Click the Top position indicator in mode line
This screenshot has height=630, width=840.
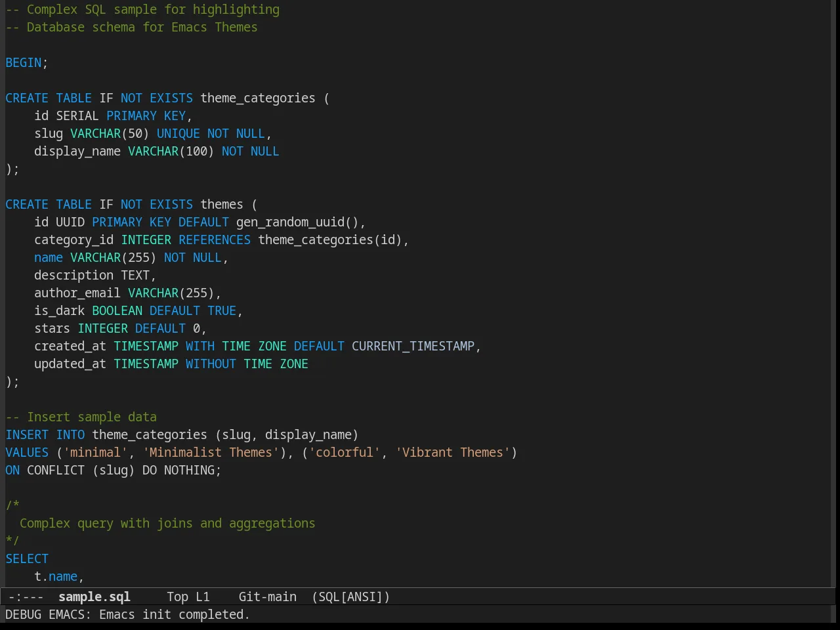click(177, 597)
